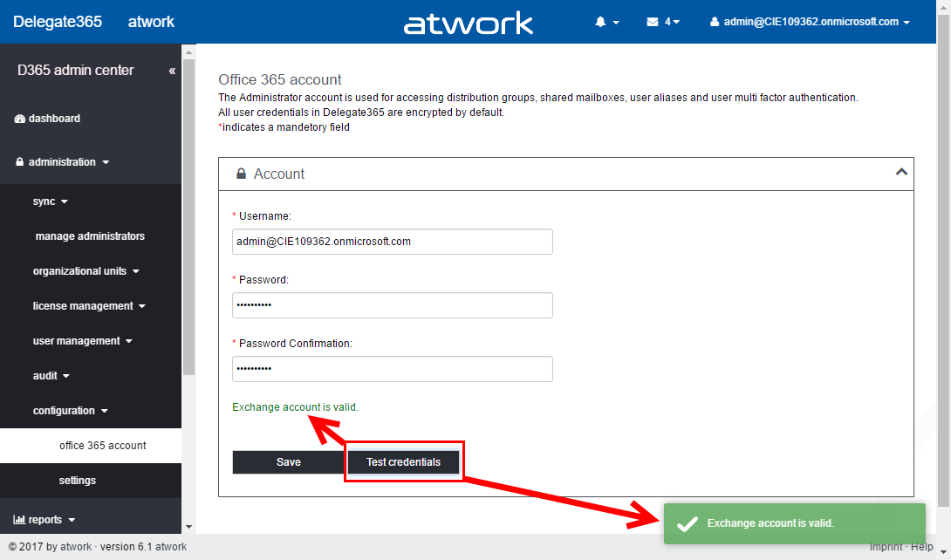This screenshot has height=560, width=951.
Task: Click the Save button
Action: click(x=288, y=462)
